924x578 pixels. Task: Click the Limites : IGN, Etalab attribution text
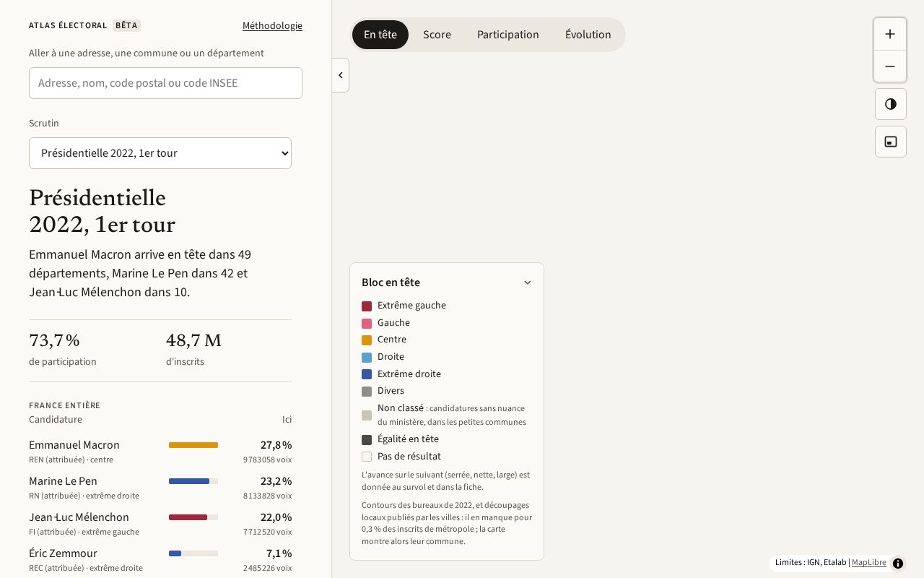point(811,562)
